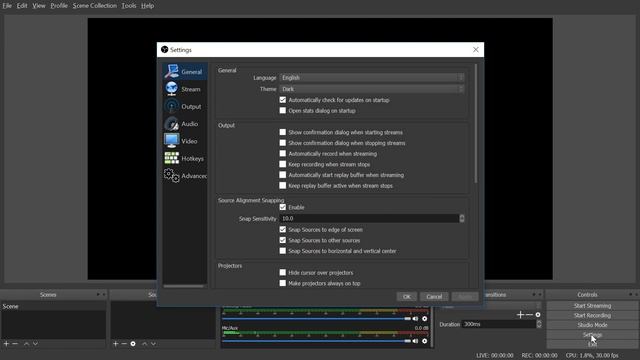Uncheck the Enable source alignment snapping box
Screen dimensions: 640x360
[x=283, y=207]
